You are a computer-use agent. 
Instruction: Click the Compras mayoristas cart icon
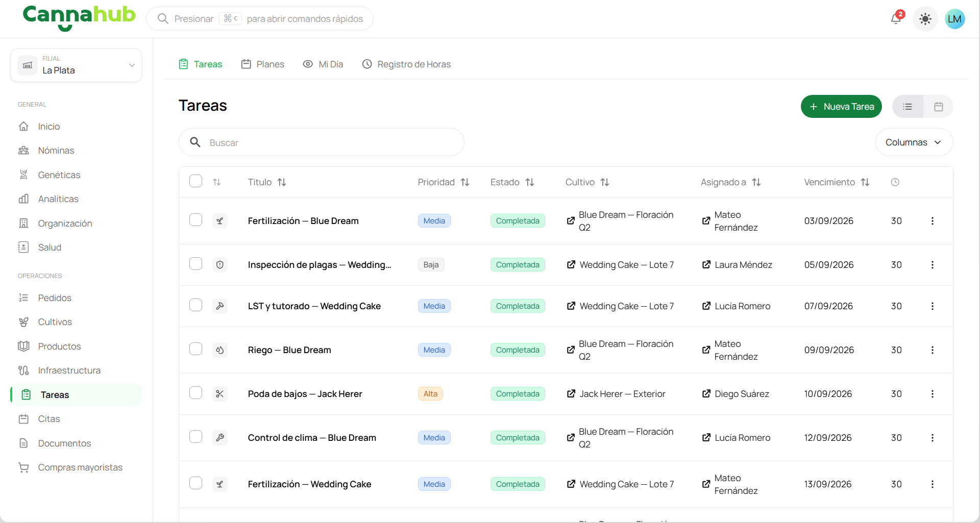[23, 467]
